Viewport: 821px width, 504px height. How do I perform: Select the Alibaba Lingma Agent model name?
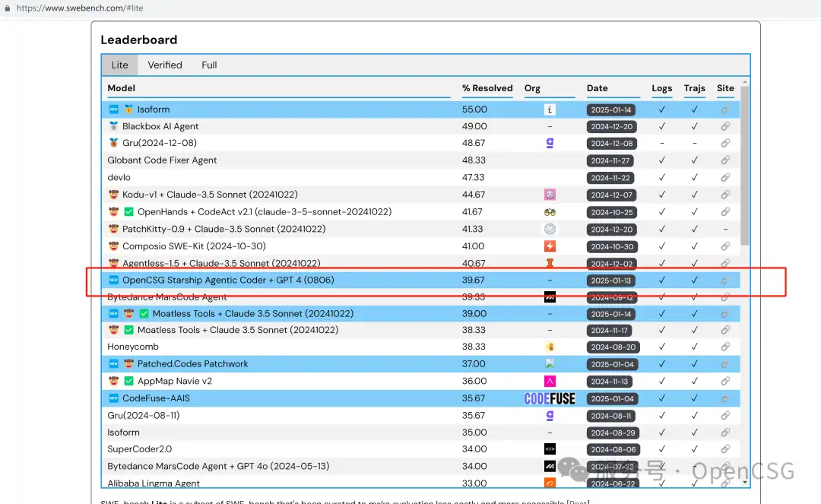[x=154, y=483]
